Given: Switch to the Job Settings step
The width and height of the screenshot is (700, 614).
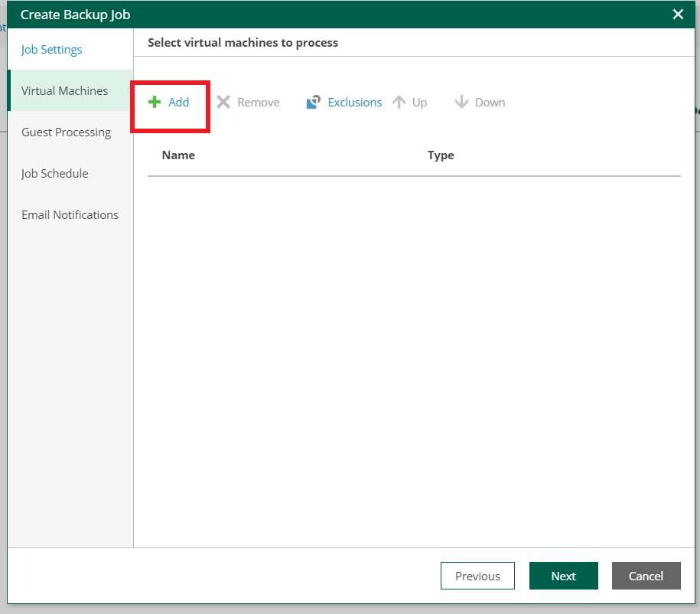Looking at the screenshot, I should [x=51, y=49].
